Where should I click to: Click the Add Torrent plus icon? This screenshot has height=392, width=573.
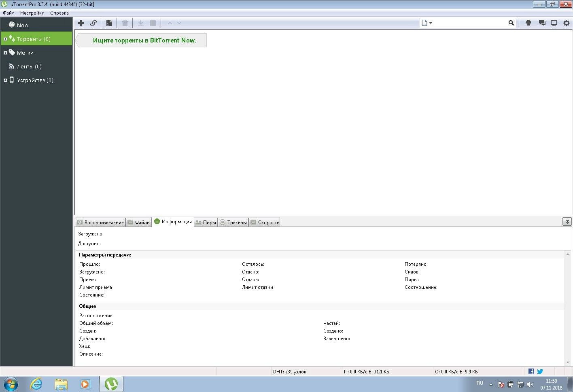click(x=81, y=23)
